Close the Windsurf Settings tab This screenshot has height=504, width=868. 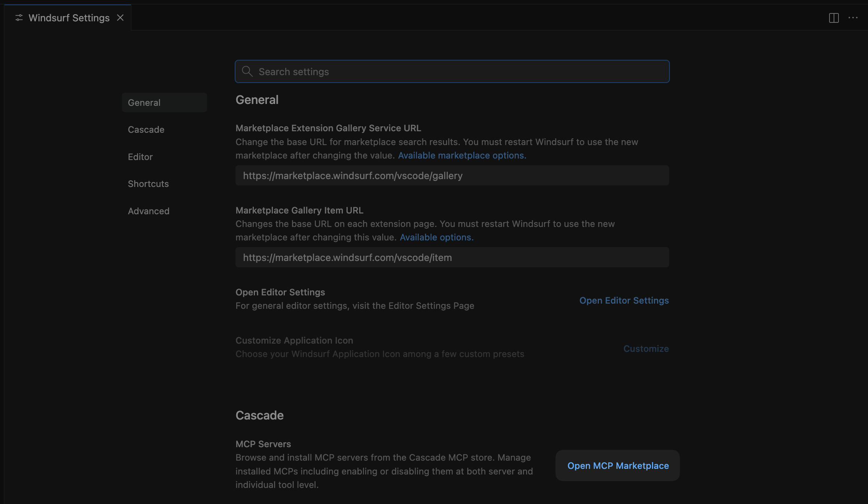(120, 18)
